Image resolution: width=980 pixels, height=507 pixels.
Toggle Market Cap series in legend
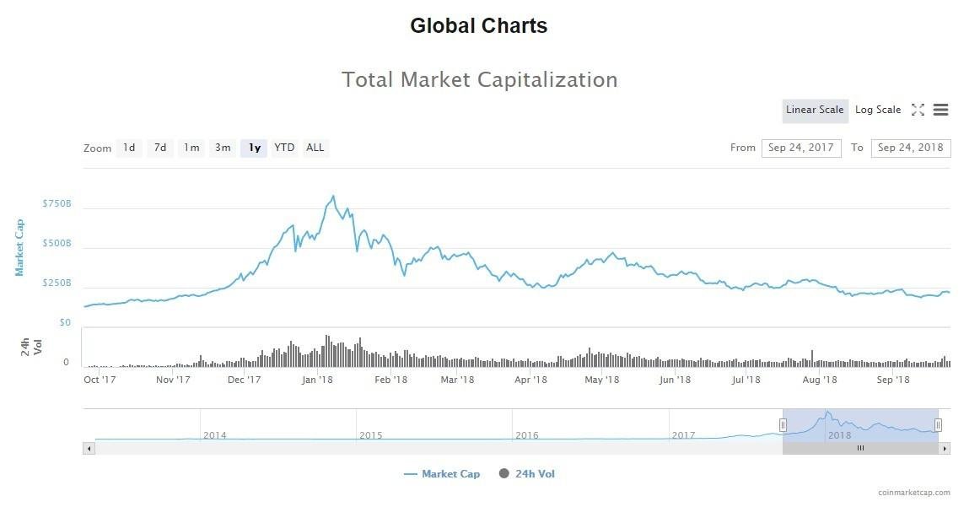tap(442, 474)
